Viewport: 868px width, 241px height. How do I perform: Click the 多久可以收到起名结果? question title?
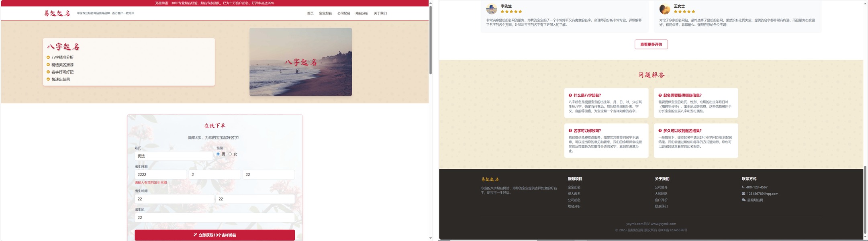[682, 131]
